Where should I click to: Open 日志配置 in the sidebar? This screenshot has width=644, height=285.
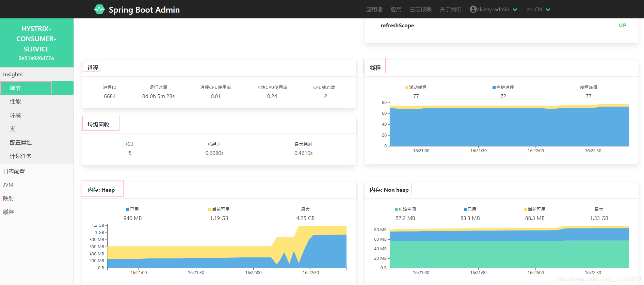tap(37, 171)
